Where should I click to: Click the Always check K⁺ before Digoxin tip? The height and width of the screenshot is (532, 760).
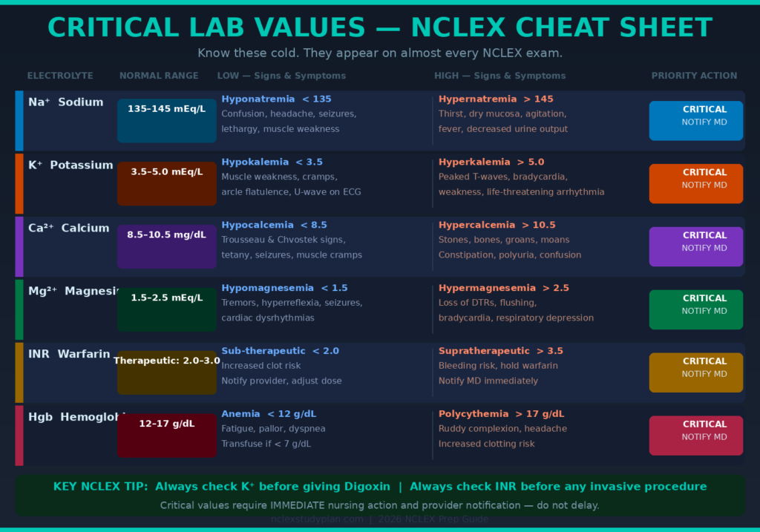pos(221,487)
